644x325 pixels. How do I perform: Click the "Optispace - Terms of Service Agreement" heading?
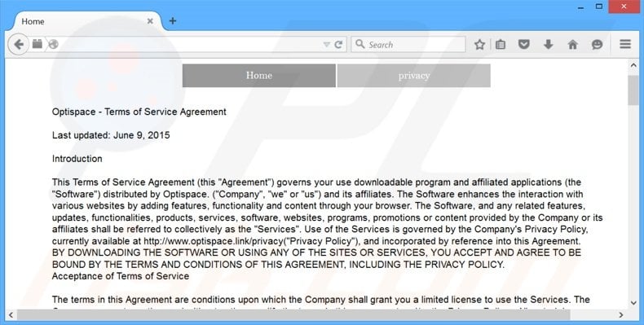tap(139, 112)
